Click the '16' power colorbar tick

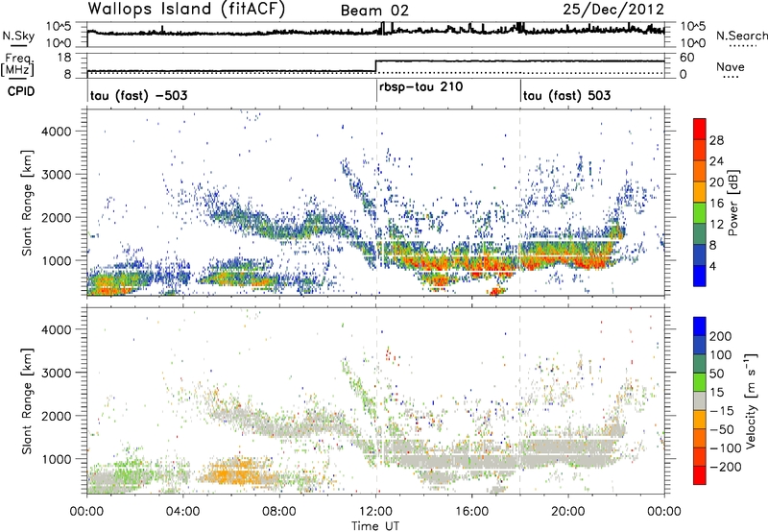pos(716,204)
